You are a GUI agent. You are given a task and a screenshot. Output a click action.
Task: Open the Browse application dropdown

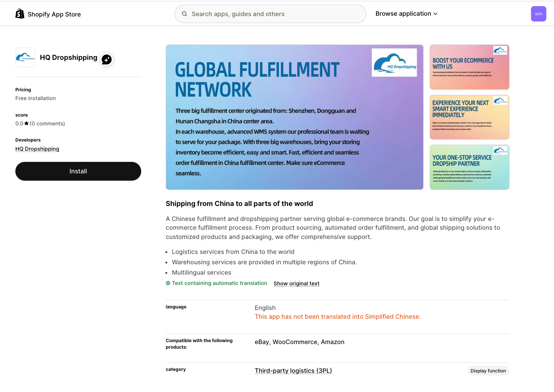pyautogui.click(x=403, y=13)
